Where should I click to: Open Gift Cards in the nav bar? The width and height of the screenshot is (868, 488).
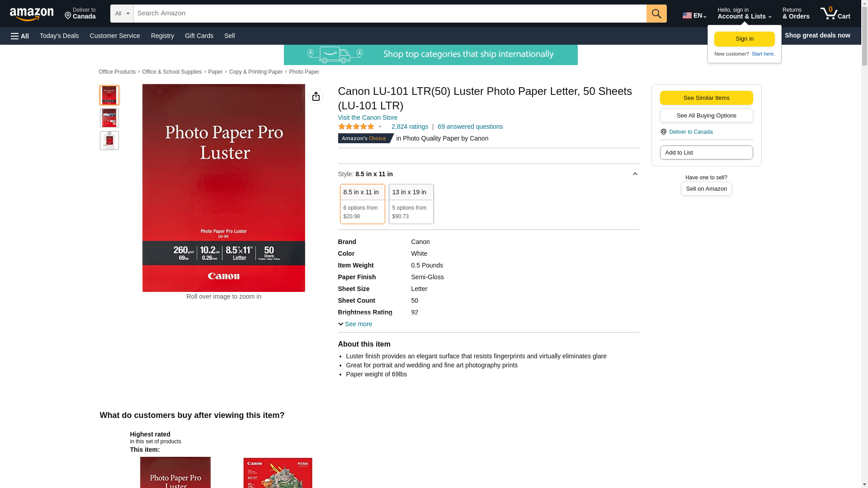199,36
